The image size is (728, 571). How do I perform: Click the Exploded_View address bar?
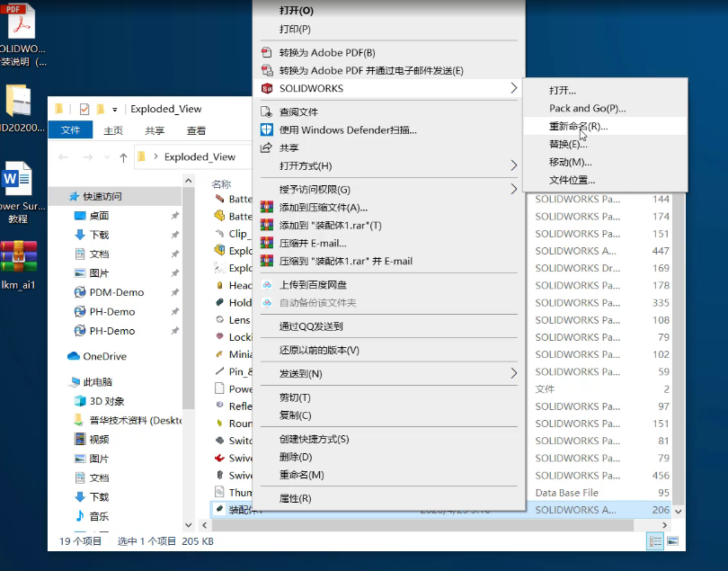coord(195,157)
